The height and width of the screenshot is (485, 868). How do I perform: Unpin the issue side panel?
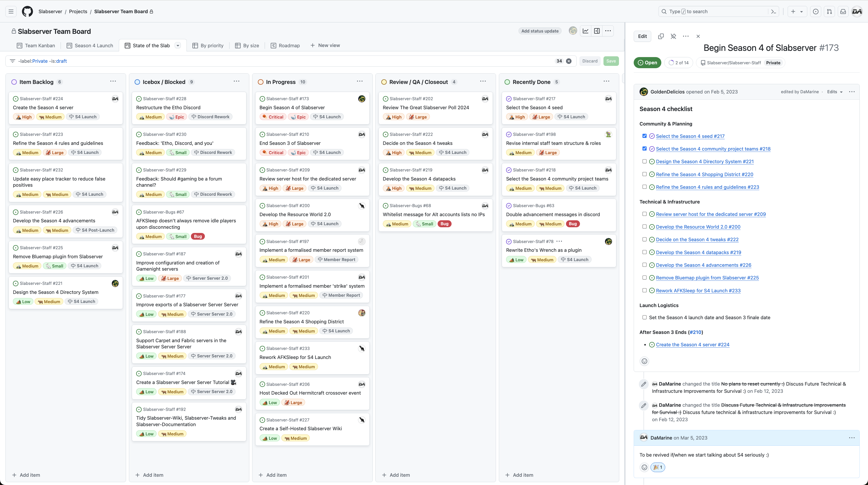673,36
